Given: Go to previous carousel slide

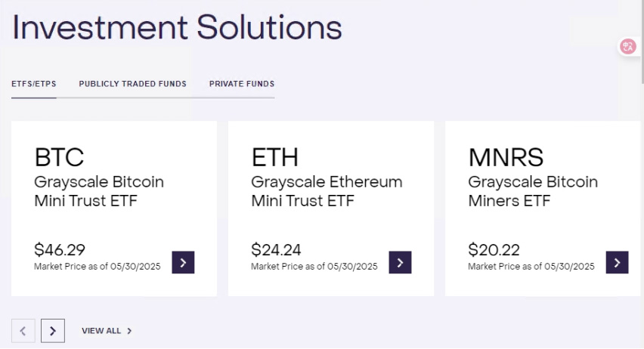Looking at the screenshot, I should (23, 330).
